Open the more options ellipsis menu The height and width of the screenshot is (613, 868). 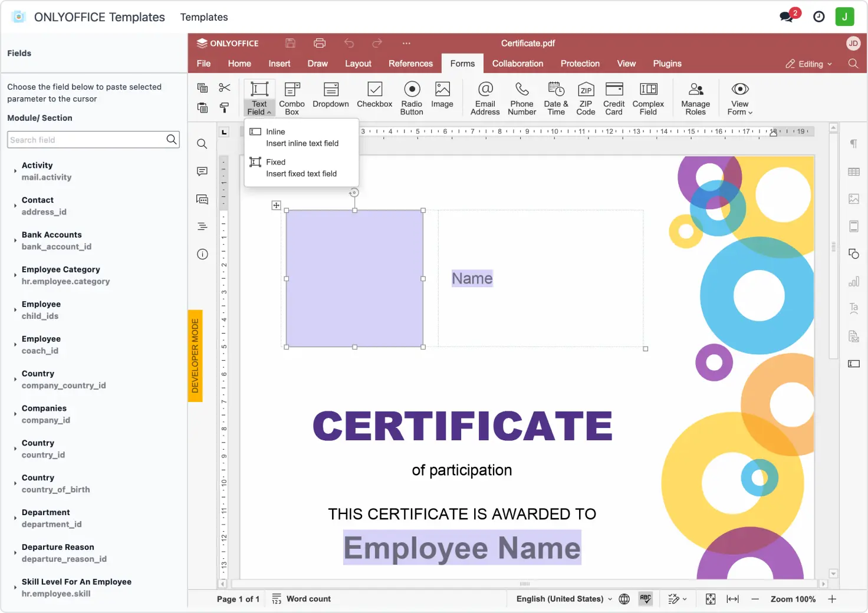click(406, 43)
